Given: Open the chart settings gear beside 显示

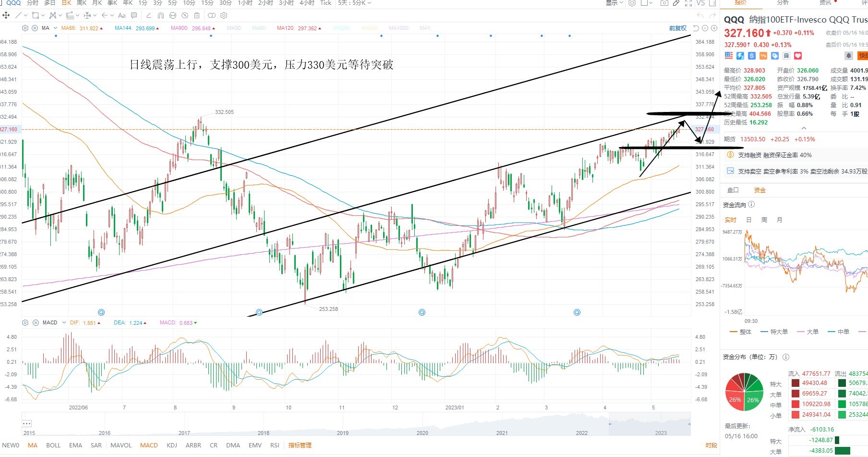Looking at the screenshot, I should [632, 3].
